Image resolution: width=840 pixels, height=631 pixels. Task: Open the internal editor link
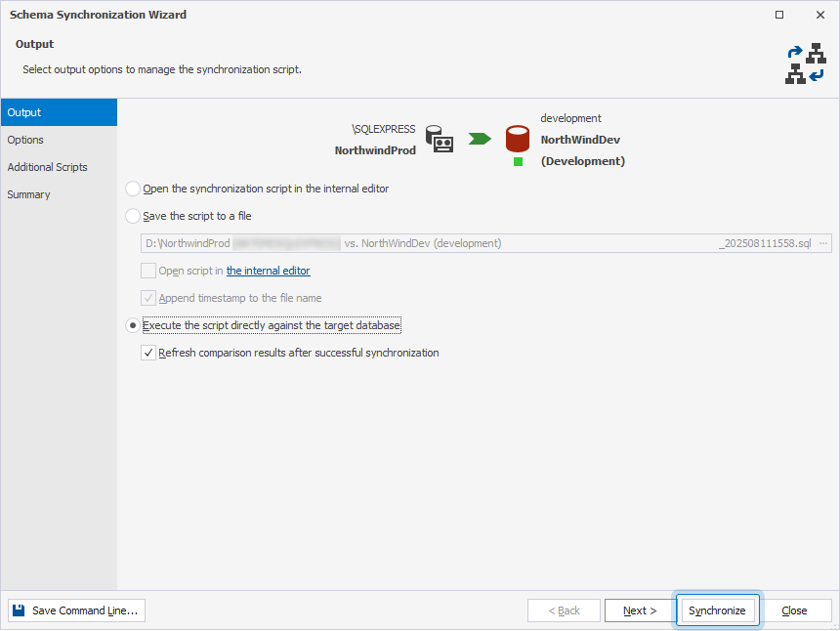pos(268,271)
